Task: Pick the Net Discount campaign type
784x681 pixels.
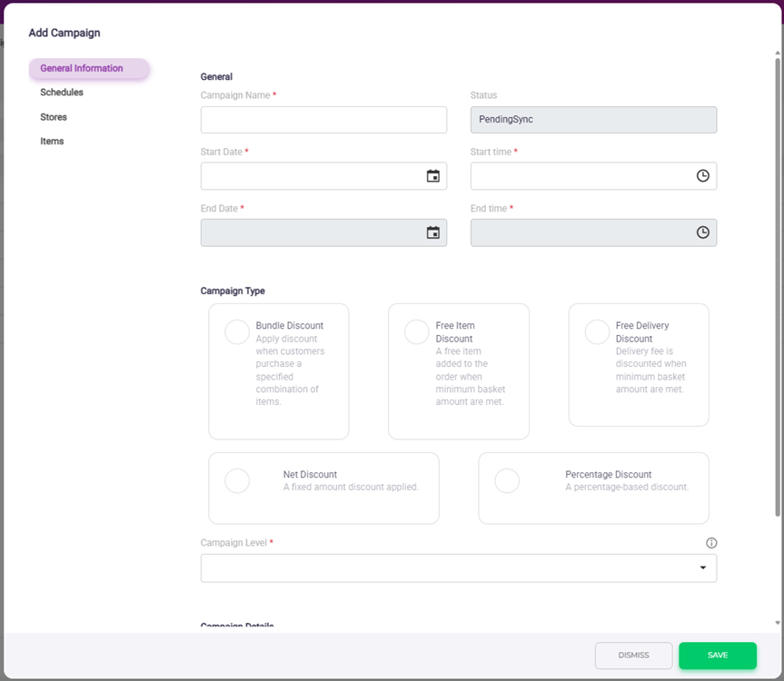Action: pos(237,481)
